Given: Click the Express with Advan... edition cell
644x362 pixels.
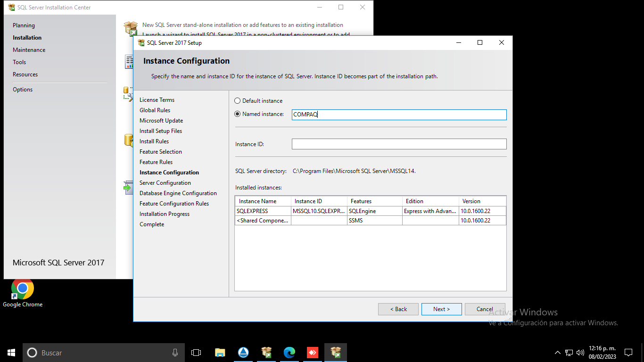Looking at the screenshot, I should click(430, 211).
